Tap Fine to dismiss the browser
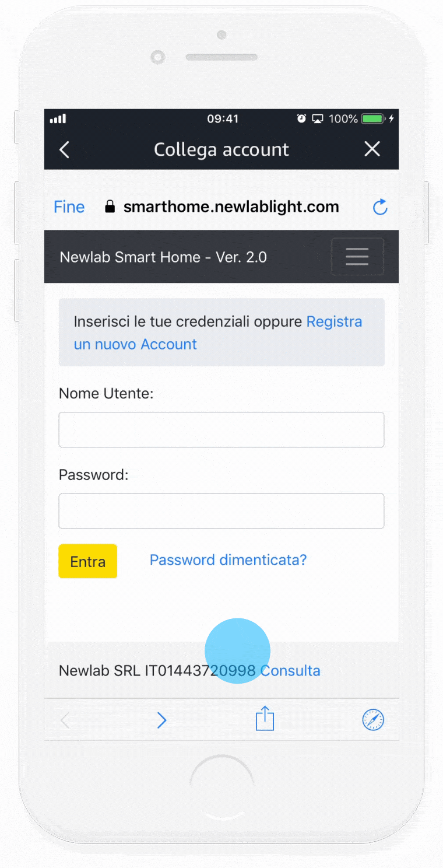The image size is (443, 868). tap(69, 207)
